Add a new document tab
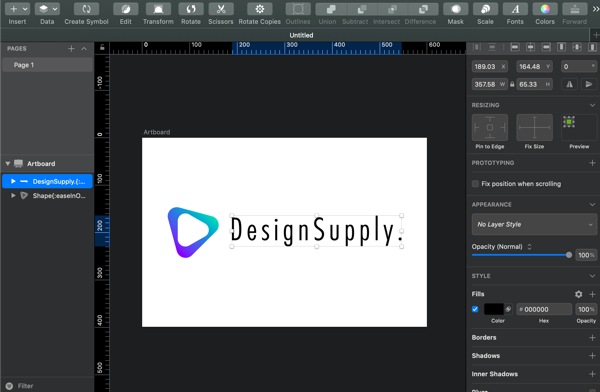Image resolution: width=600 pixels, height=392 pixels. pos(596,35)
